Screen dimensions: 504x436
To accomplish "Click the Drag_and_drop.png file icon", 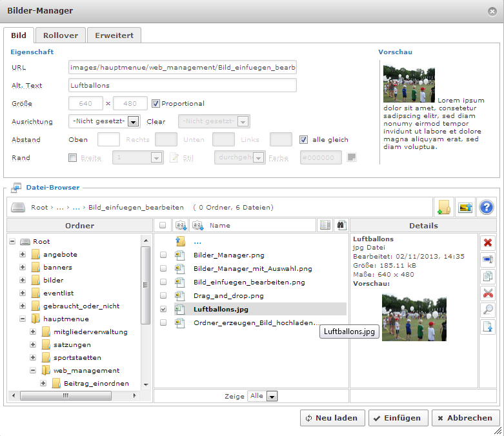I will pyautogui.click(x=179, y=295).
